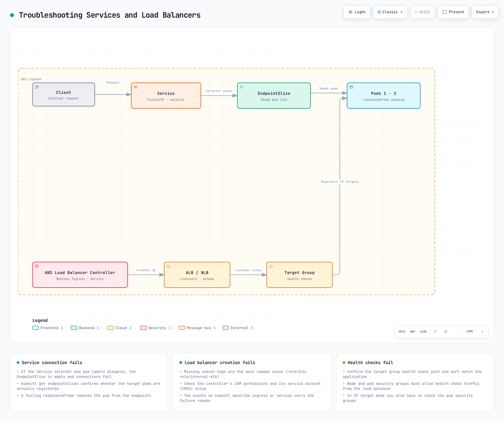Click the External legend swatch
504x423 pixels.
[x=226, y=328]
